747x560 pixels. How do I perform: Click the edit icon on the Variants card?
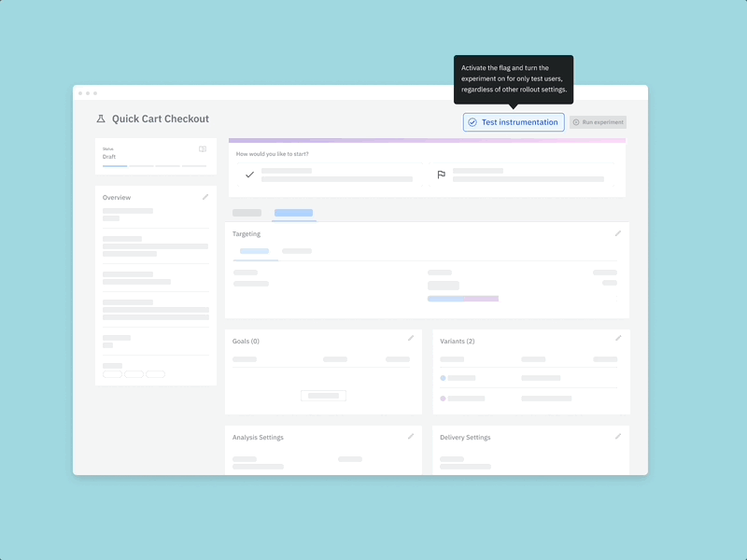(617, 339)
